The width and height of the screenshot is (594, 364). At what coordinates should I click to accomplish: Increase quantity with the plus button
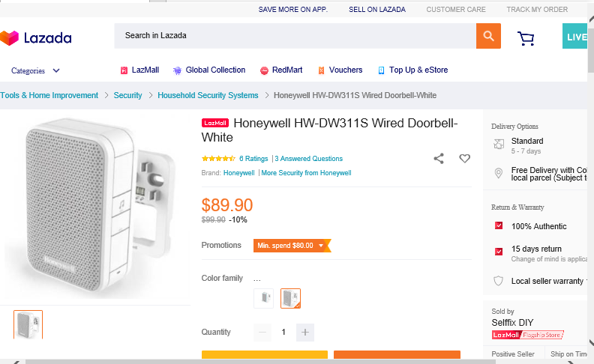point(304,332)
